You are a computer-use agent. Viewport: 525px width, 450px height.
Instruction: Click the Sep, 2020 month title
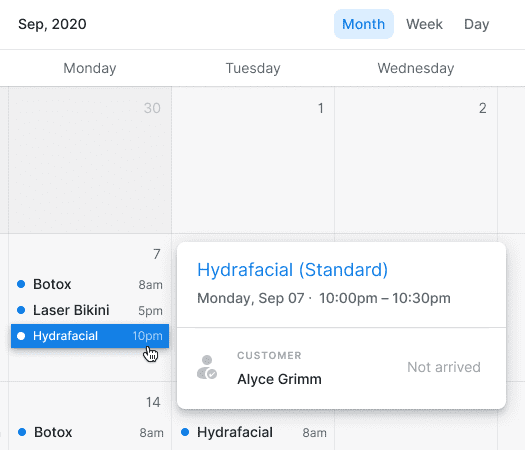[x=52, y=24]
